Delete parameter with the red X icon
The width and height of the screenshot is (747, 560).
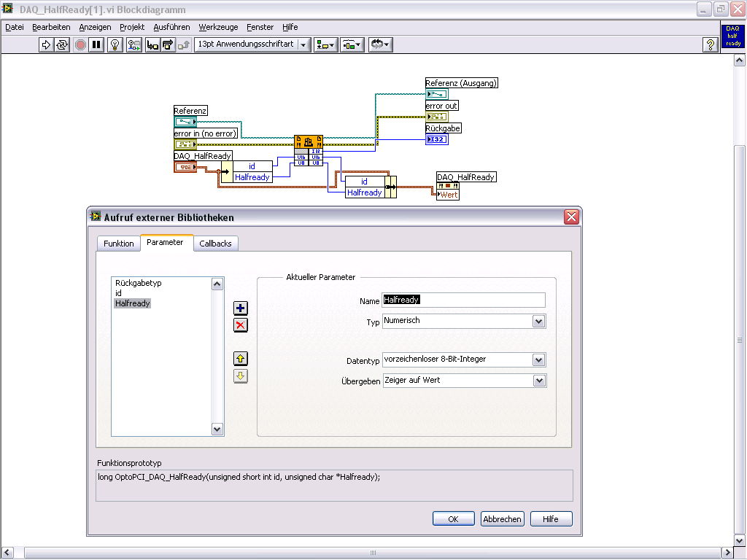(241, 325)
